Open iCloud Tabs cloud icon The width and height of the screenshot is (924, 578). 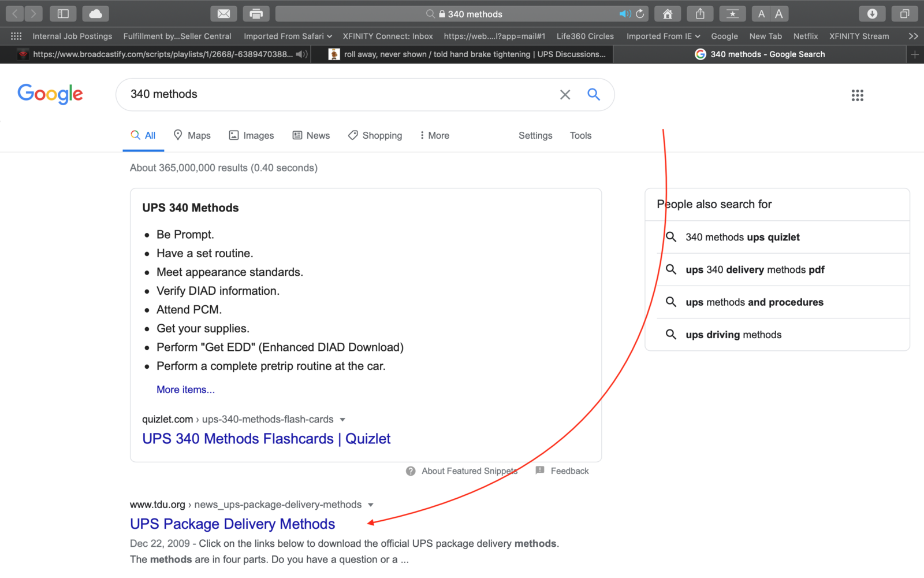pos(95,13)
